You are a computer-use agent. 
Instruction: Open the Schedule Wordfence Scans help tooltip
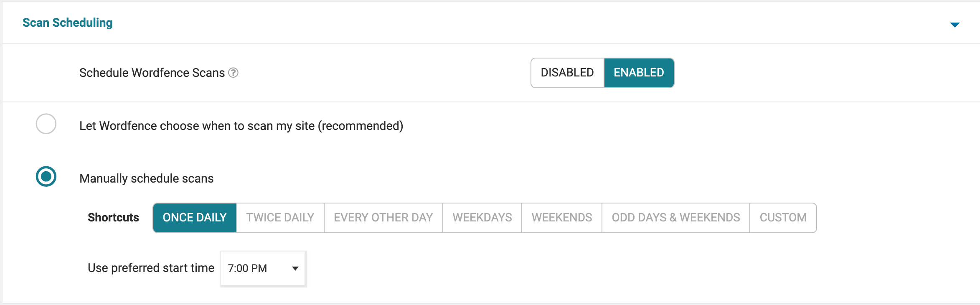[234, 73]
